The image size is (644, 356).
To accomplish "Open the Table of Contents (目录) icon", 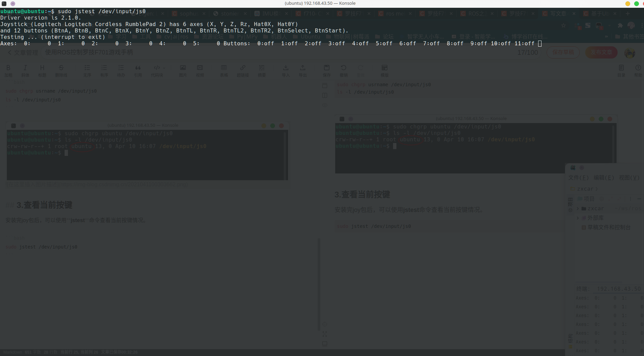I will (621, 70).
